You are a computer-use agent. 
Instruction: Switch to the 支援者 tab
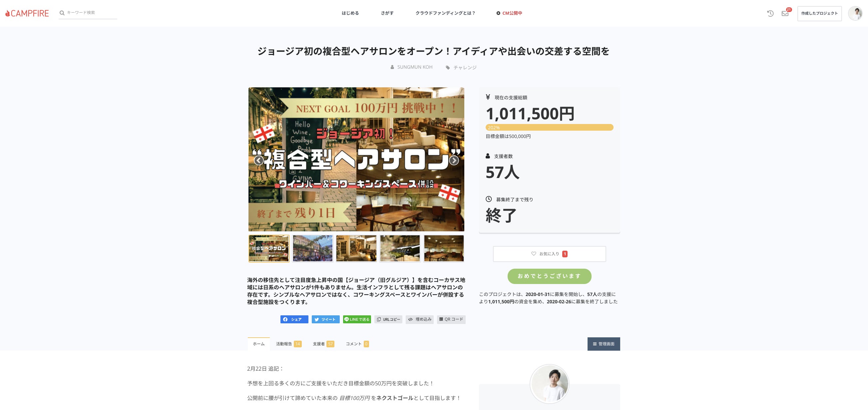(323, 344)
